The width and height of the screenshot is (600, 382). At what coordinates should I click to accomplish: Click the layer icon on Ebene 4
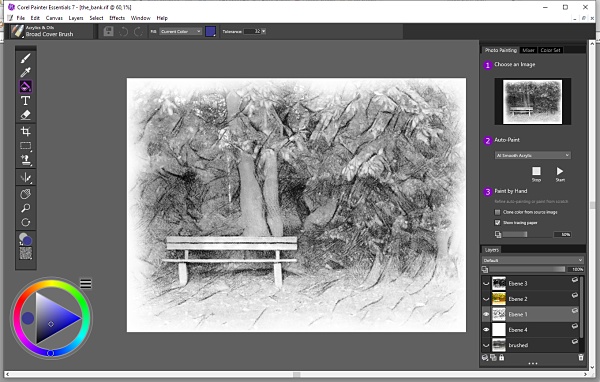[x=575, y=326]
